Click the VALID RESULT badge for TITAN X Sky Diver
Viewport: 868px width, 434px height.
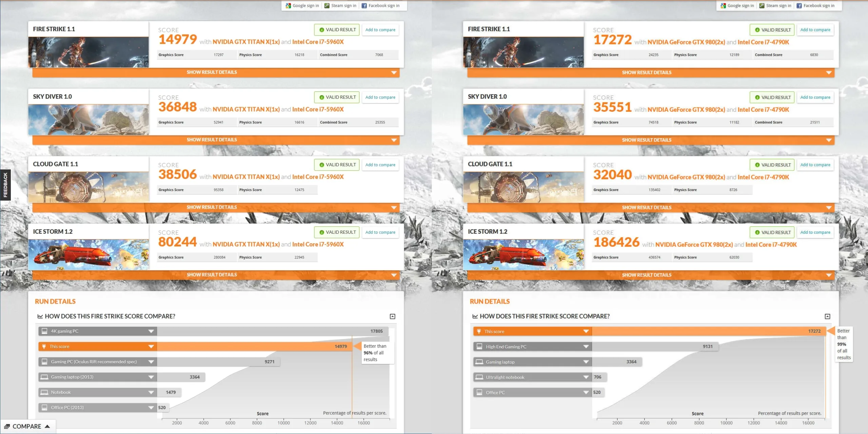[x=337, y=97]
